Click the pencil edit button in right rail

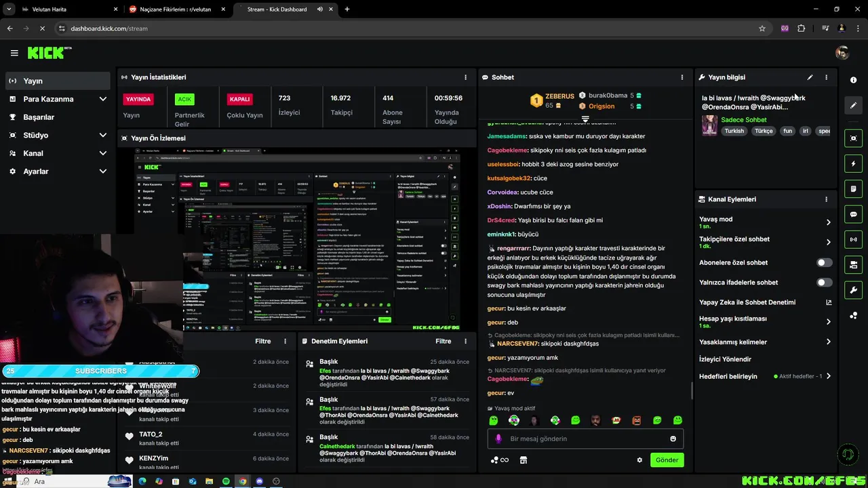853,105
